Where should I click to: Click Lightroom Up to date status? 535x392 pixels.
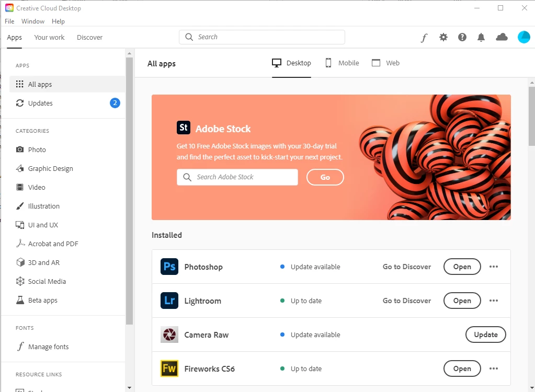[301, 301]
